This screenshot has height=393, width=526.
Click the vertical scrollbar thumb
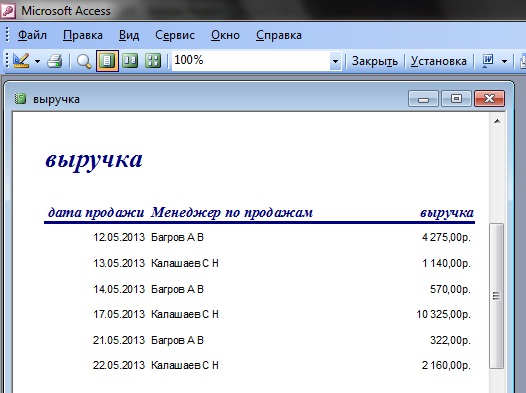pyautogui.click(x=496, y=296)
